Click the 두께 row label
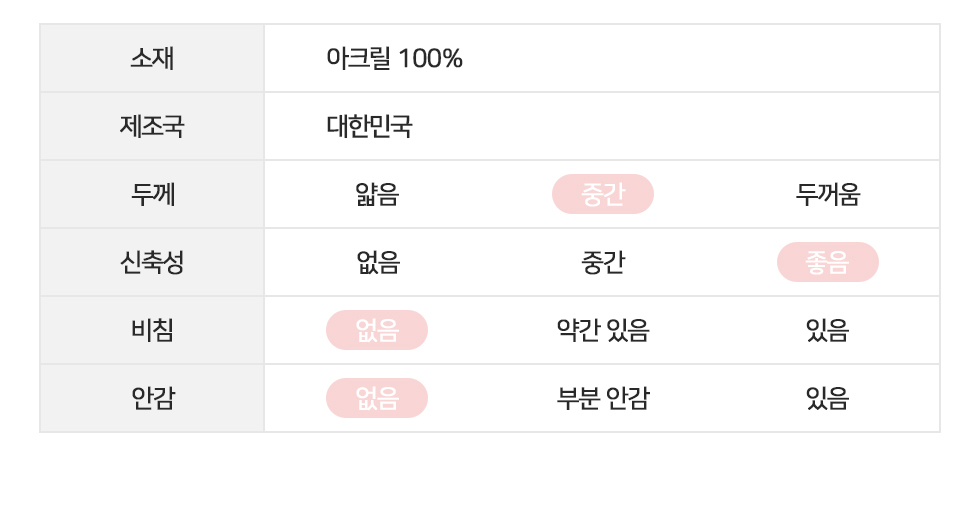Screen dimensions: 980x513 [x=152, y=195]
